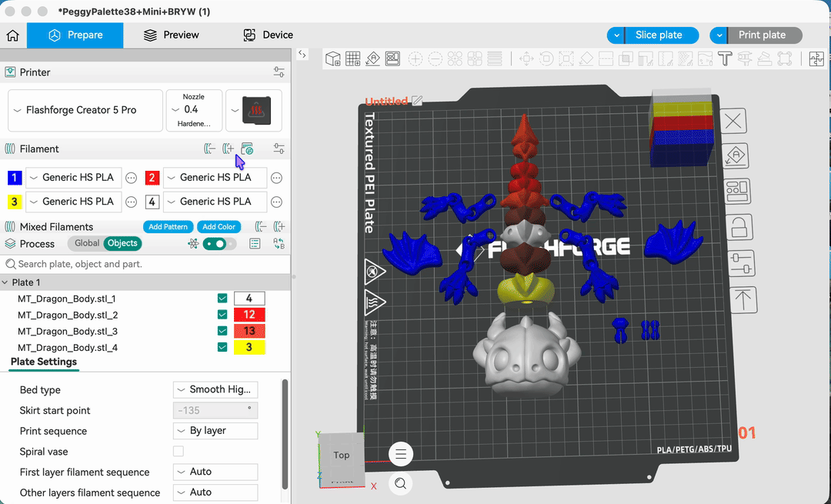Open Other layers filament sequence dropdown
This screenshot has width=831, height=504.
pos(215,492)
